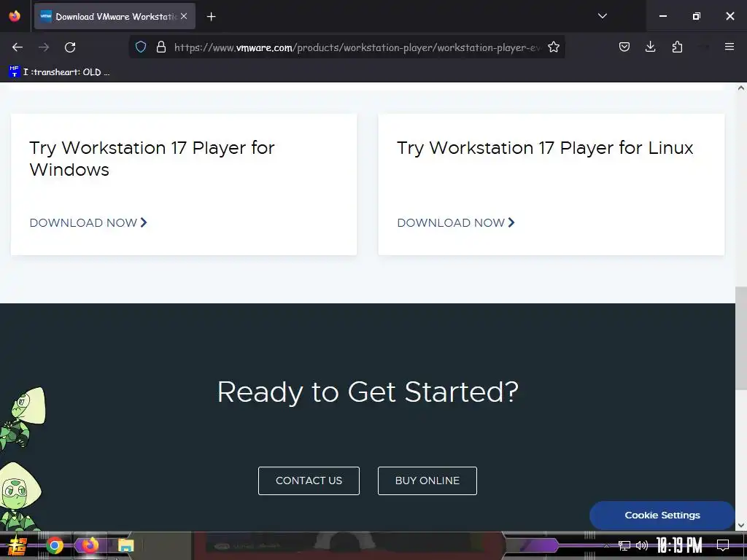Click the scrollbar up arrow

(x=741, y=88)
